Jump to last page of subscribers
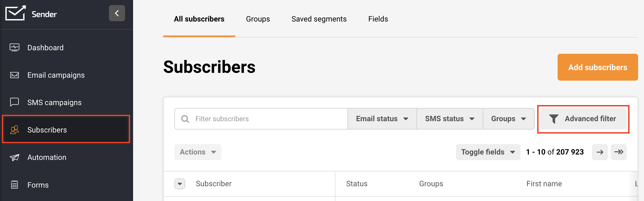Screen dimensions: 644x201 point(619,152)
